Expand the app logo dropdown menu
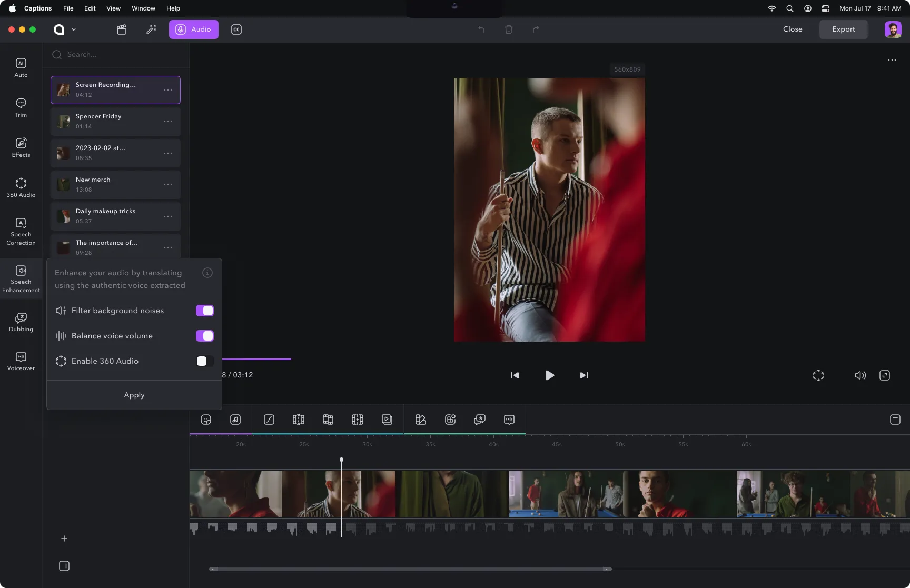This screenshot has width=910, height=588. (x=74, y=29)
